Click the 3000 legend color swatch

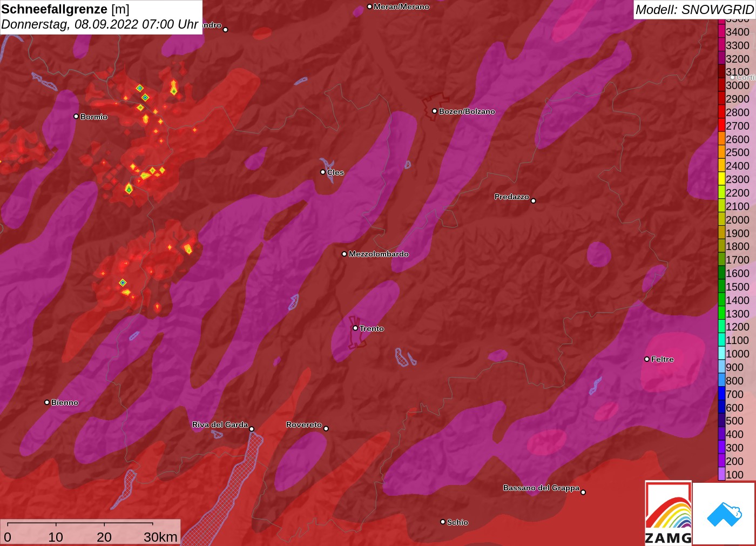pos(721,85)
